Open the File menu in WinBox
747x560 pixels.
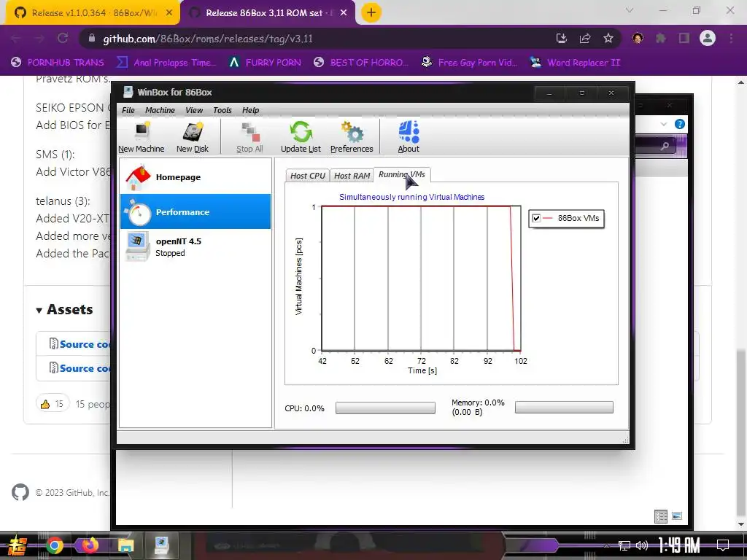128,110
